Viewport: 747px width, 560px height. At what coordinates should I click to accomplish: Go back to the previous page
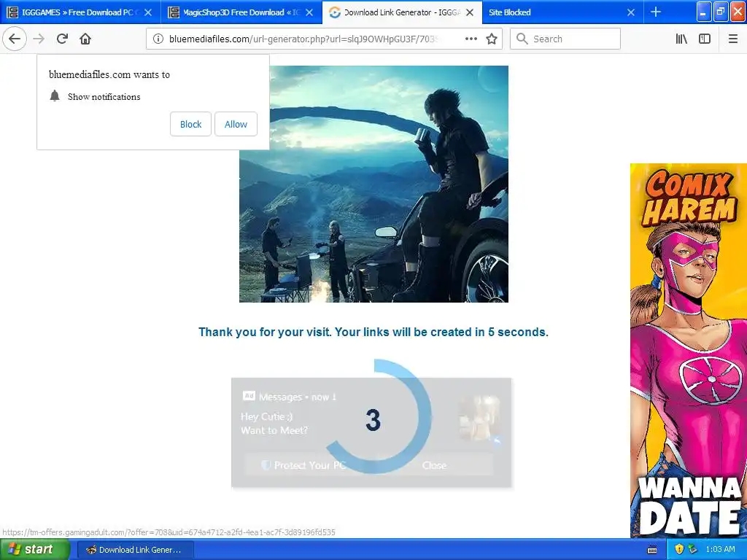[15, 39]
